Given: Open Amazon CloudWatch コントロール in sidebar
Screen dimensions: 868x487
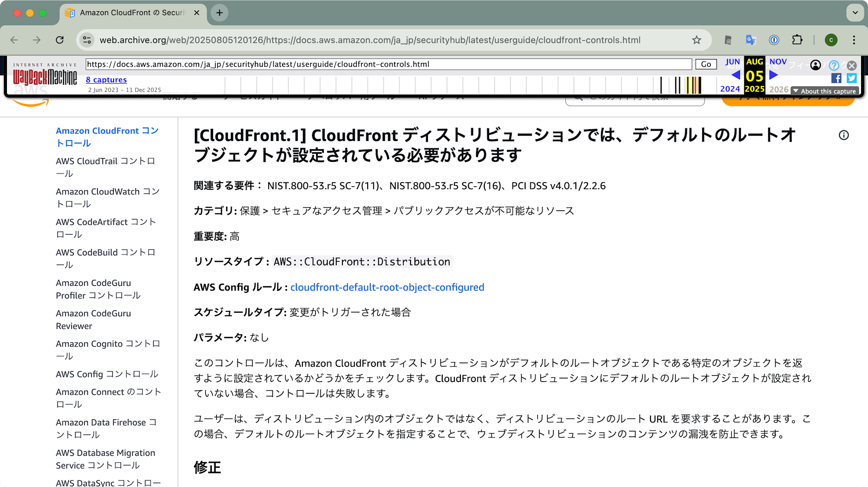Looking at the screenshot, I should tap(108, 198).
